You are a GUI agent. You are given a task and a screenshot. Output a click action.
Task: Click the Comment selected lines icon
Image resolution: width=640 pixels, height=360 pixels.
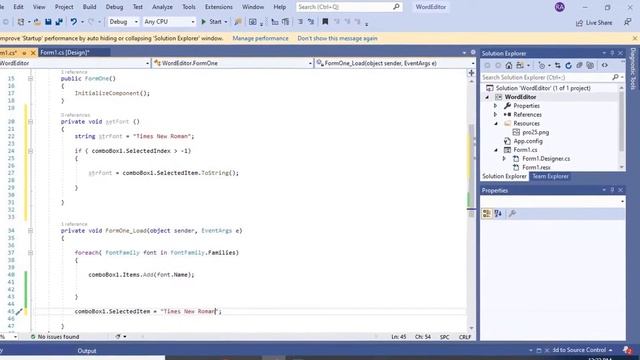point(300,22)
